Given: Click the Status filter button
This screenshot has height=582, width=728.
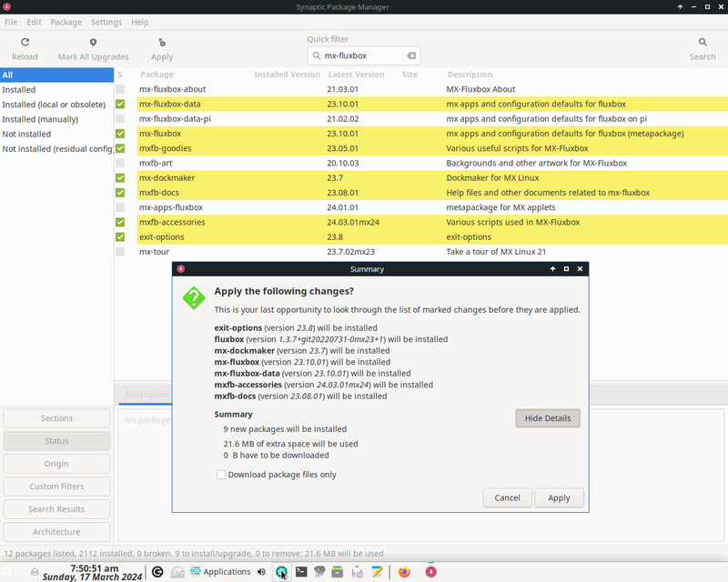Looking at the screenshot, I should point(56,441).
